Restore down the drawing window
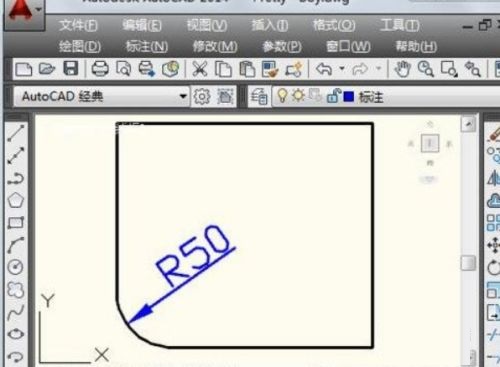 point(485,25)
